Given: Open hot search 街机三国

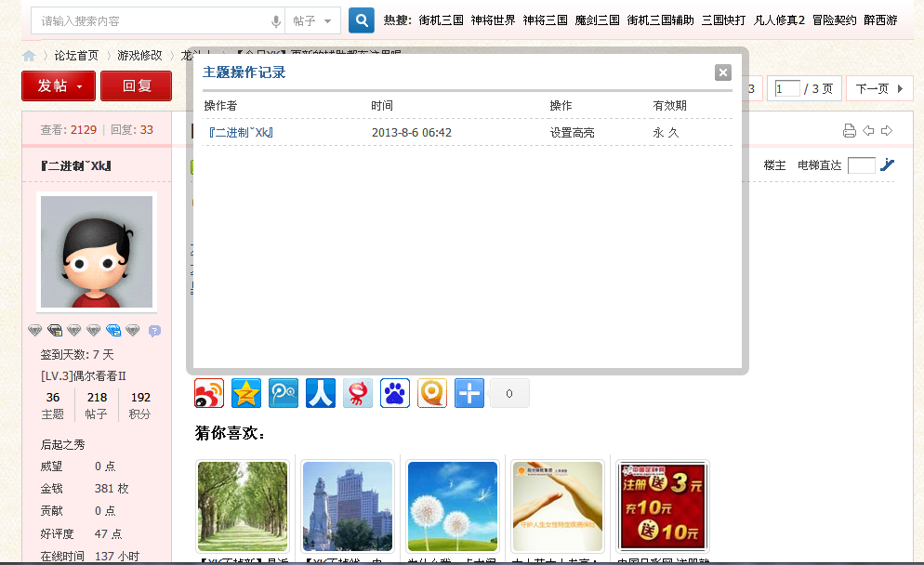Looking at the screenshot, I should (x=441, y=20).
